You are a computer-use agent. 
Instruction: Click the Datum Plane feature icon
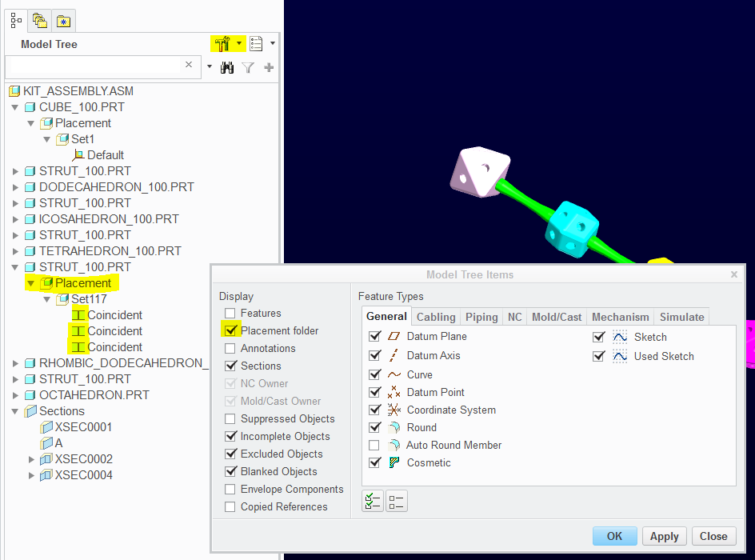click(393, 336)
